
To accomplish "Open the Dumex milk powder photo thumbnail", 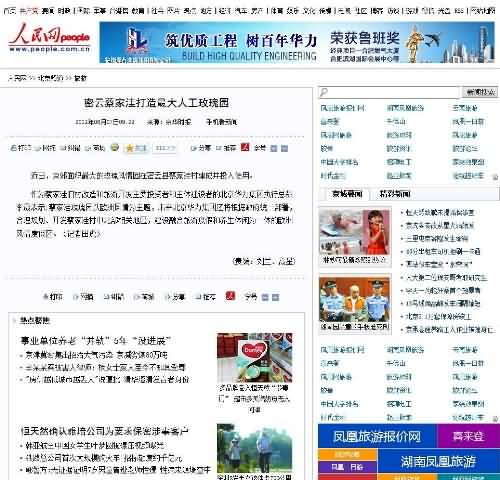I will pos(254,358).
